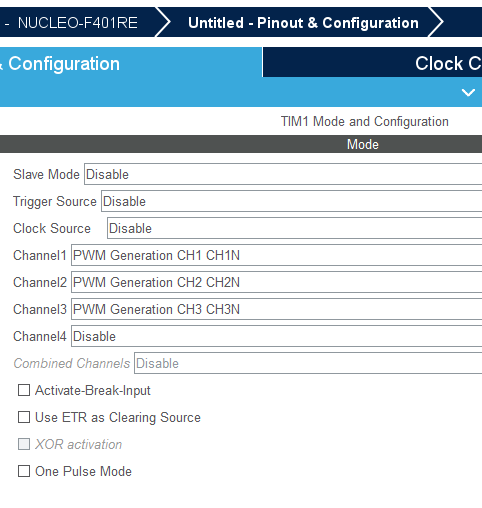
Task: Click Untitled - Pinout & Configuration breadcrumb
Action: 303,23
